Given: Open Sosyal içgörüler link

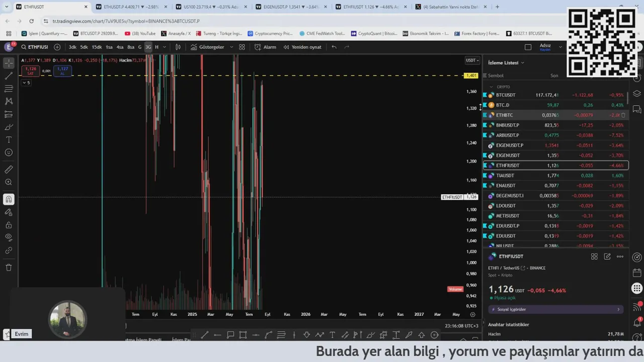Looking at the screenshot, I should [x=555, y=309].
